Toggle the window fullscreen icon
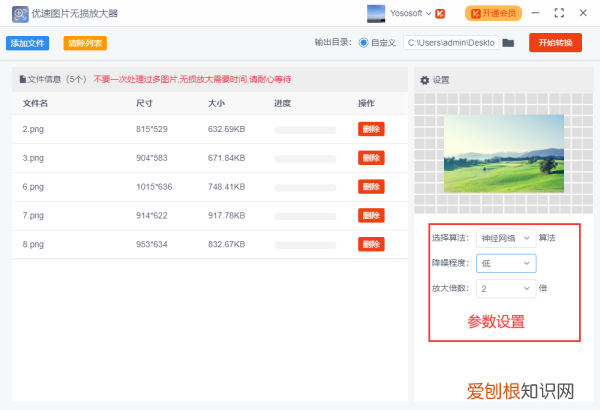The width and height of the screenshot is (600, 410). 559,13
